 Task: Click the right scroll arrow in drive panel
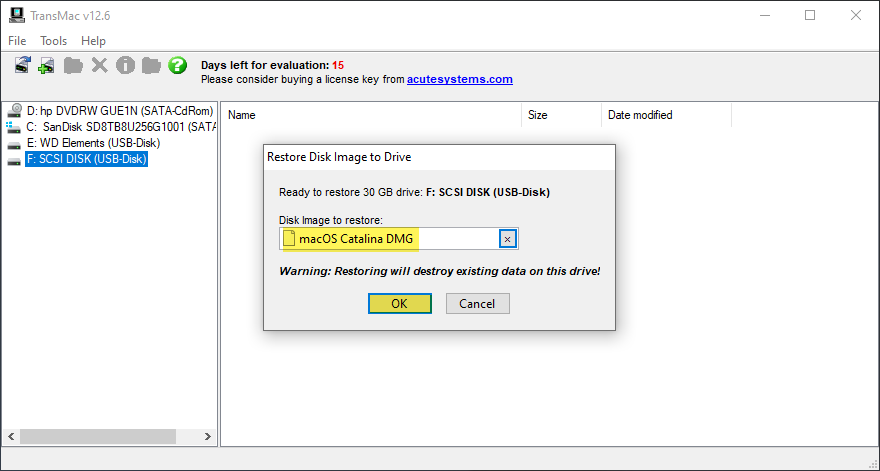click(x=208, y=436)
